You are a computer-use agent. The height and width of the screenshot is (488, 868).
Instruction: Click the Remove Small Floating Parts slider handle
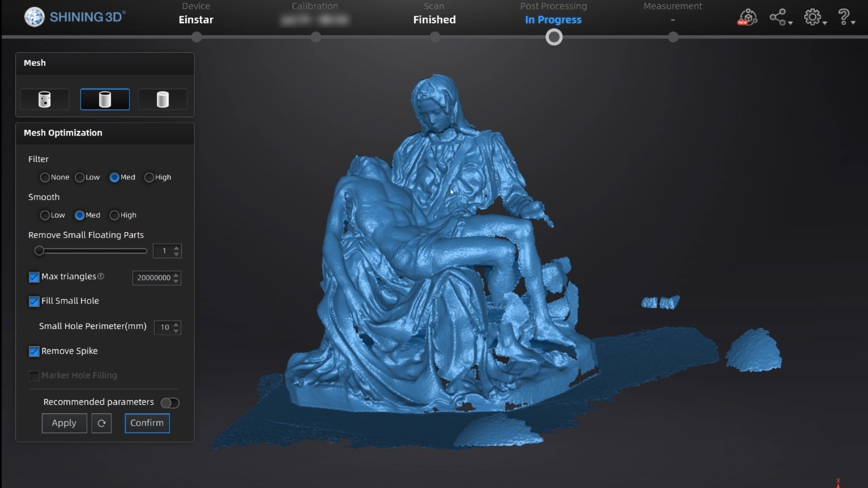(39, 251)
